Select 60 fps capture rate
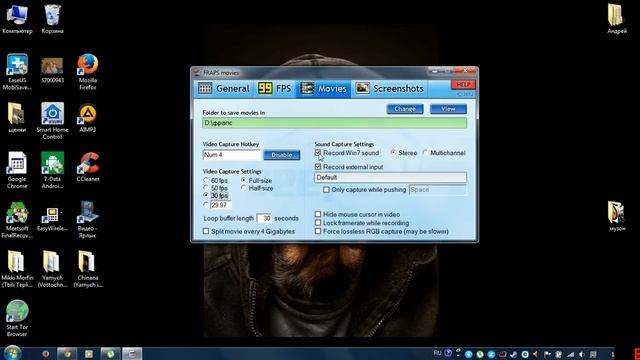The height and width of the screenshot is (360, 640). 206,180
